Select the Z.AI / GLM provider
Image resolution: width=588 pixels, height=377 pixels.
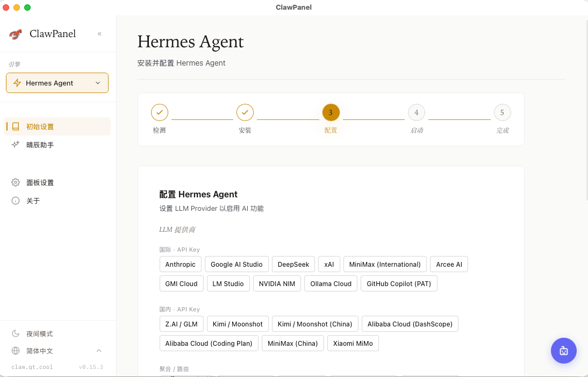[x=182, y=324]
